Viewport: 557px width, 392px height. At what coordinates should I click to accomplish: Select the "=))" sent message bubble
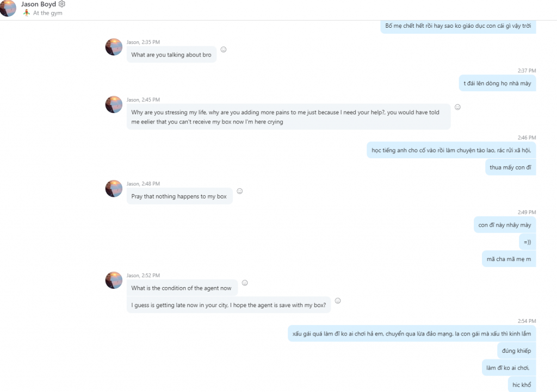[x=527, y=242]
